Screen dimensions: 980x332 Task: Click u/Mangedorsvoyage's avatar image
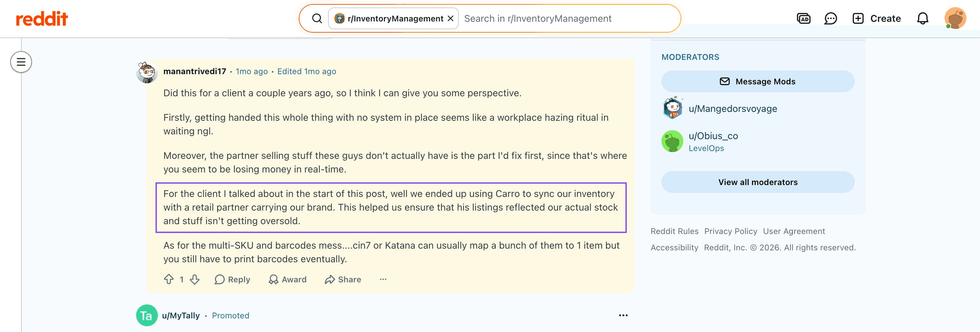click(672, 109)
